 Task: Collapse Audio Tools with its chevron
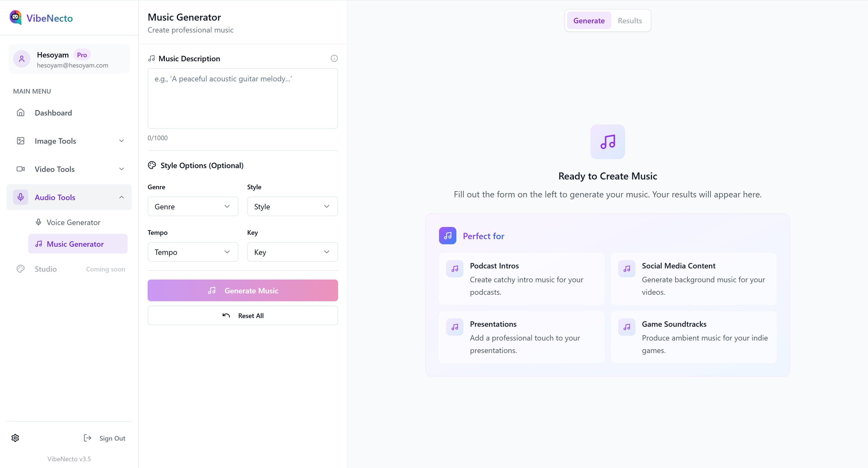tap(122, 197)
